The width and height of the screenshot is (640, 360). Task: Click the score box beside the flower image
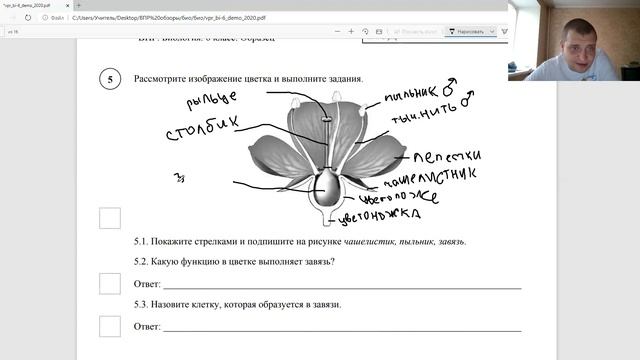click(x=110, y=218)
